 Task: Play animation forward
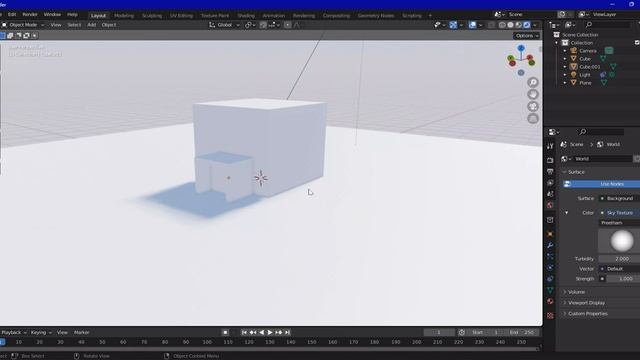(270, 332)
